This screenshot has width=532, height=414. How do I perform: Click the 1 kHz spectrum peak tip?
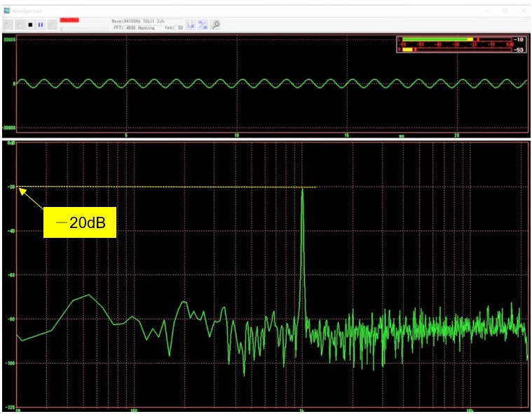(302, 189)
